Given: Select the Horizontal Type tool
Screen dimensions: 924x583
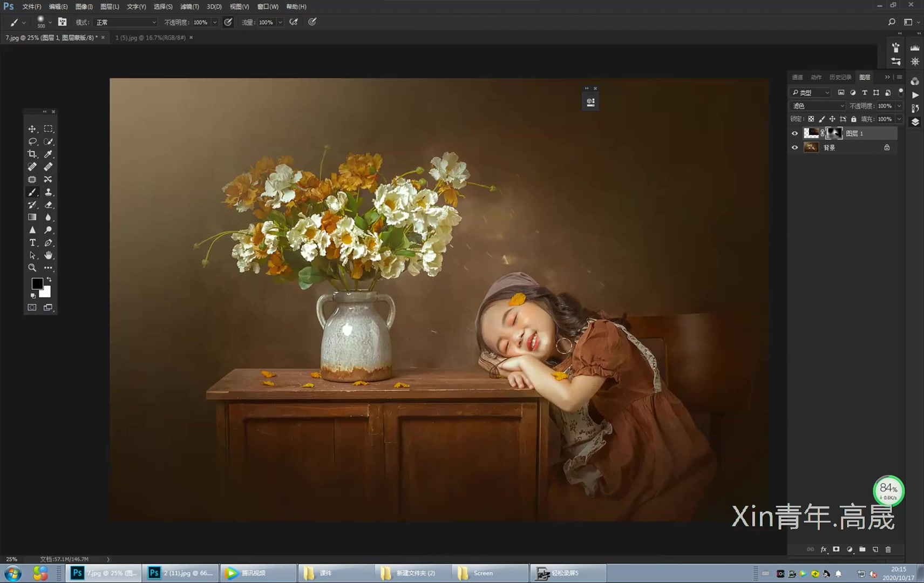Looking at the screenshot, I should point(32,242).
